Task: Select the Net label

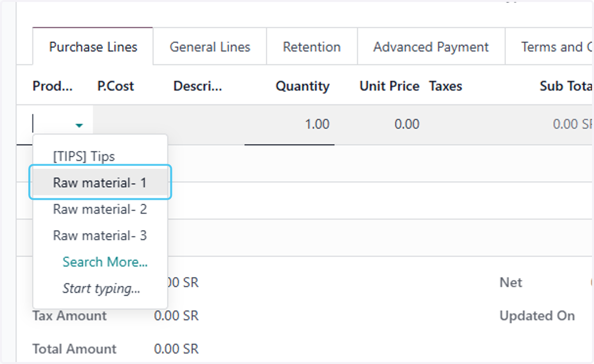Action: click(511, 282)
